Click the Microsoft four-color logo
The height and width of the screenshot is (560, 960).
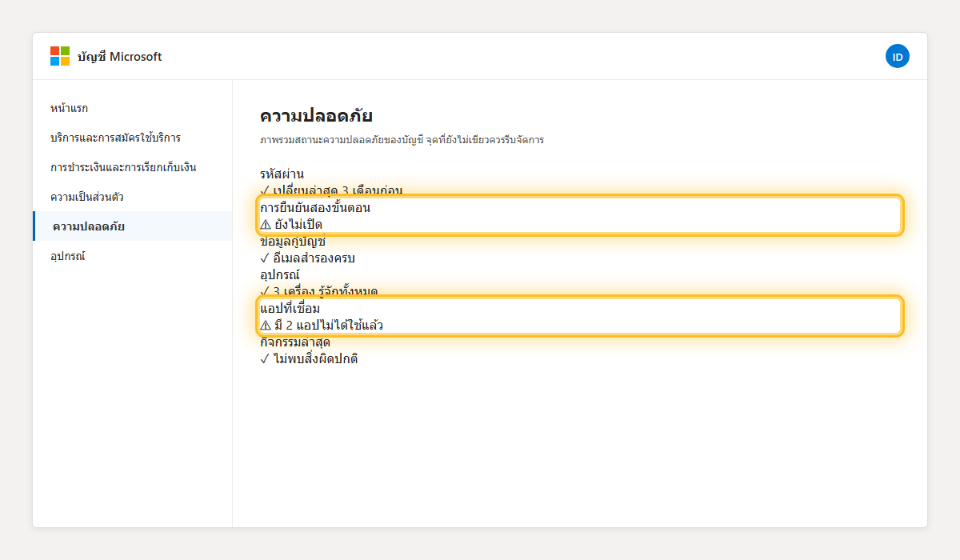(x=60, y=56)
